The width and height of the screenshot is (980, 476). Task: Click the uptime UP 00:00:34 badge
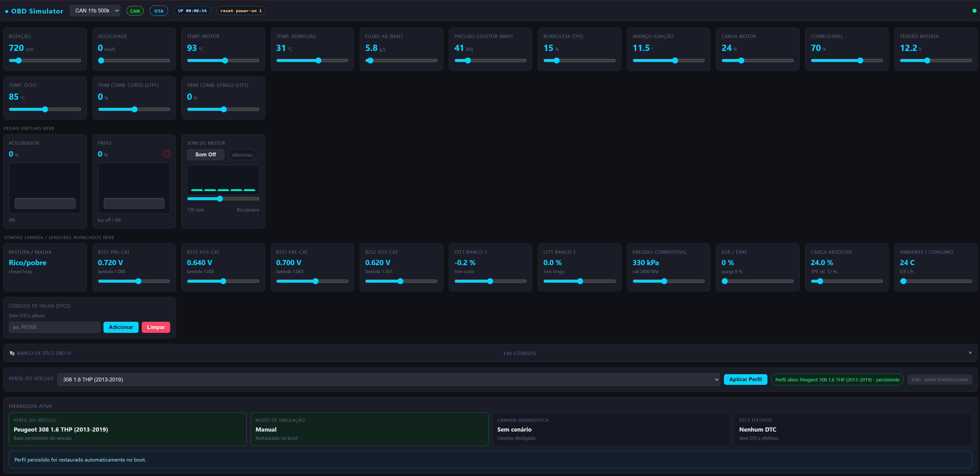192,11
